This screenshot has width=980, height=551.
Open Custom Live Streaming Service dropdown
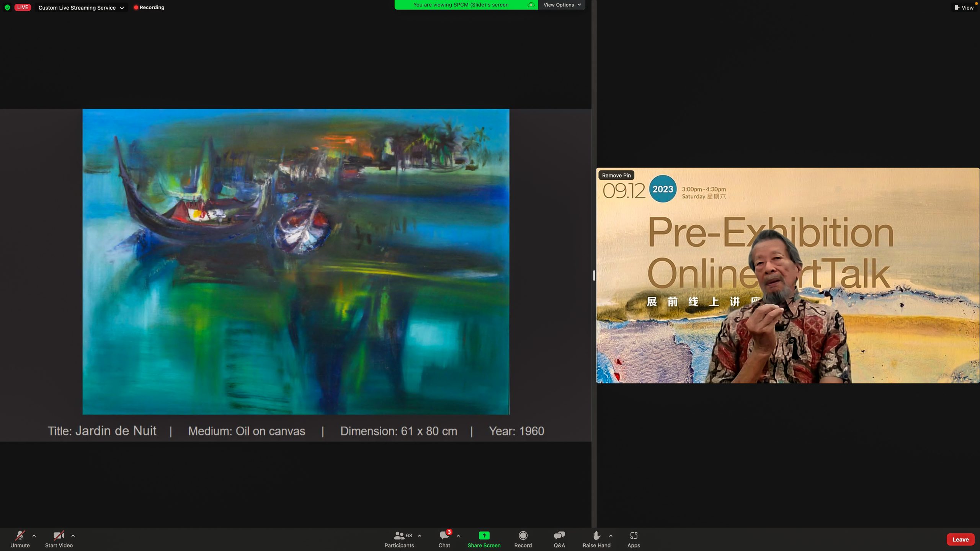81,8
